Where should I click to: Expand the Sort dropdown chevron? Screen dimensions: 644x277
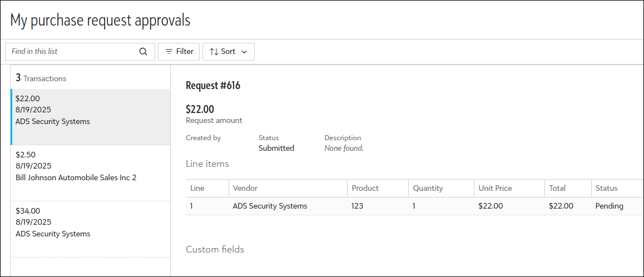(244, 52)
